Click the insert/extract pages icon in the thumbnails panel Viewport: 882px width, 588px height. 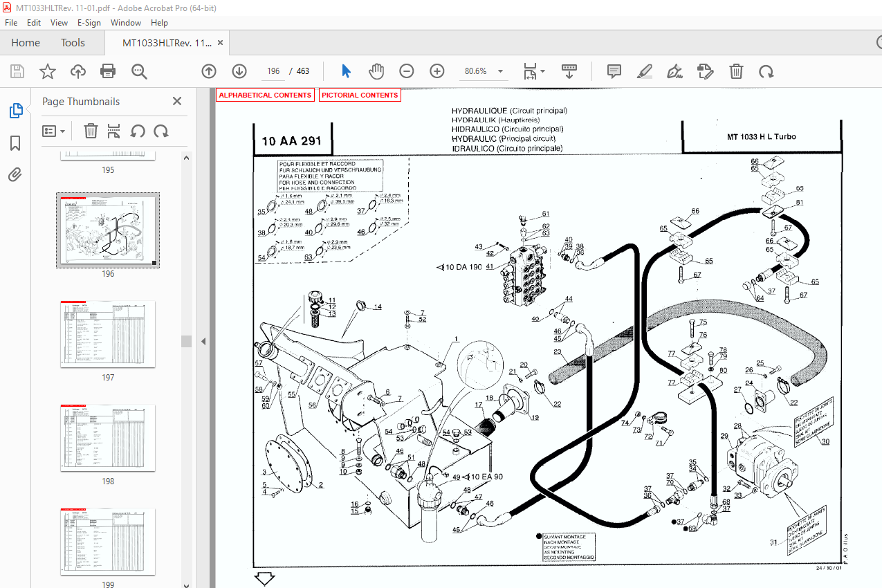tap(114, 131)
